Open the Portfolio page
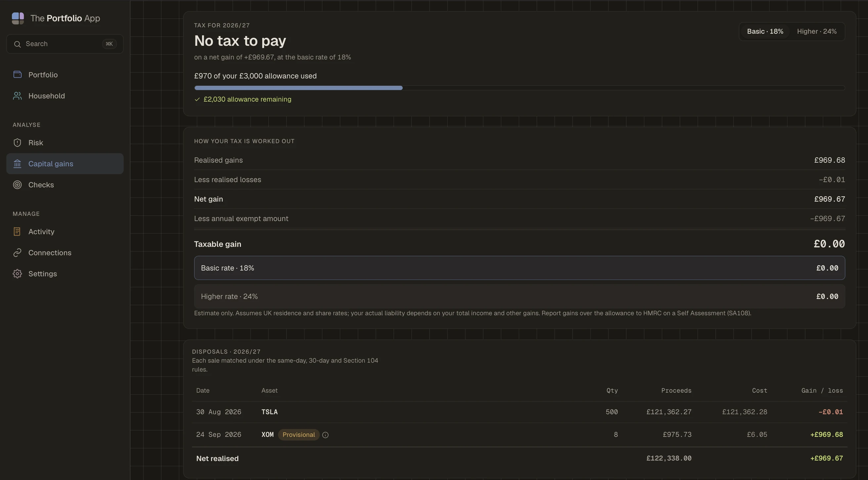Viewport: 868px width, 480px height. point(65,74)
